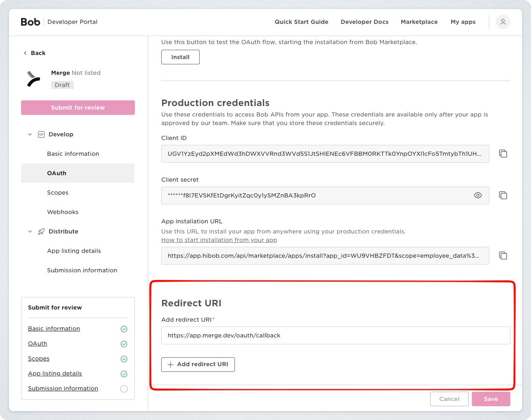Click the Draft status badge
This screenshot has width=531, height=420.
click(62, 85)
